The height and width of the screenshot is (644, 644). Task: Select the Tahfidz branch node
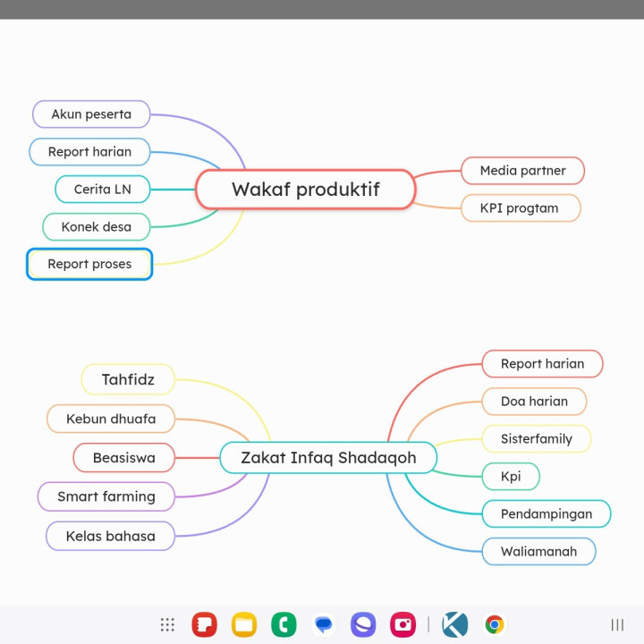[128, 379]
